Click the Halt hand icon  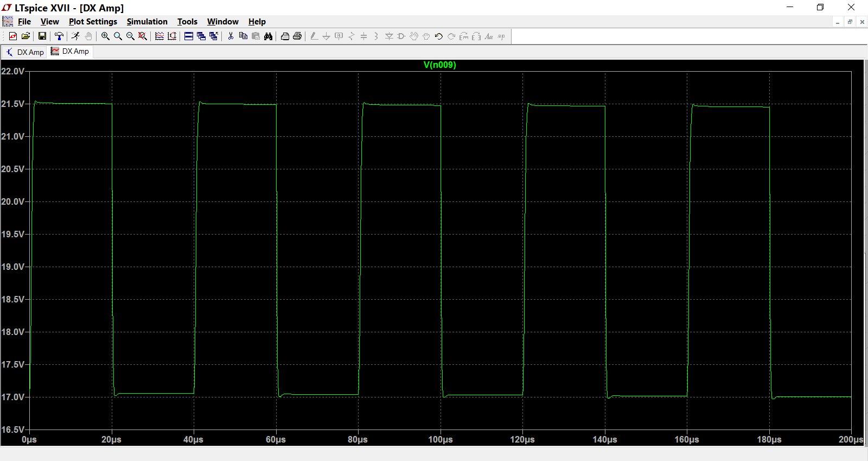tap(88, 36)
